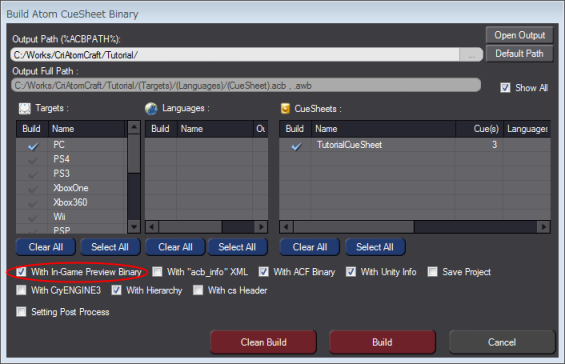
Task: Enable With CryENGINE3 checkbox
Action: [x=21, y=290]
